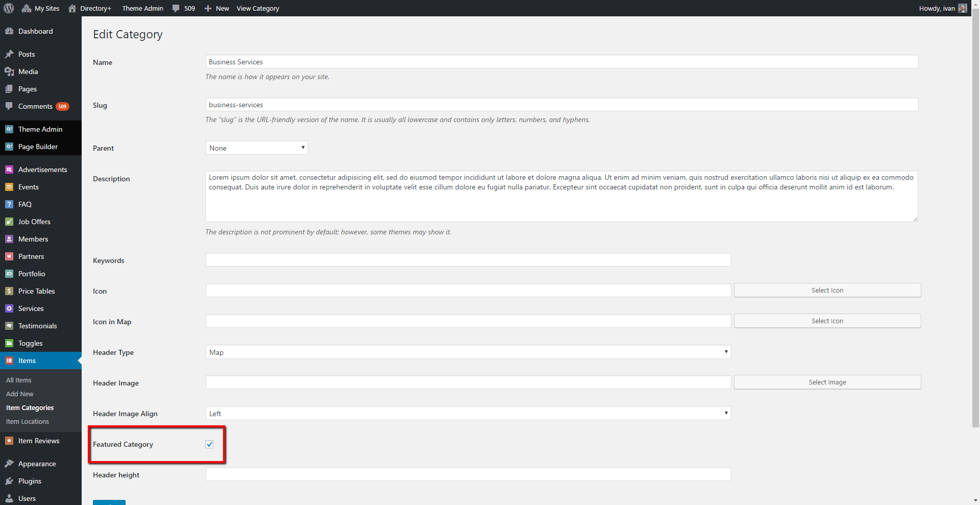Click the Pages icon in the sidebar
980x505 pixels.
click(9, 89)
